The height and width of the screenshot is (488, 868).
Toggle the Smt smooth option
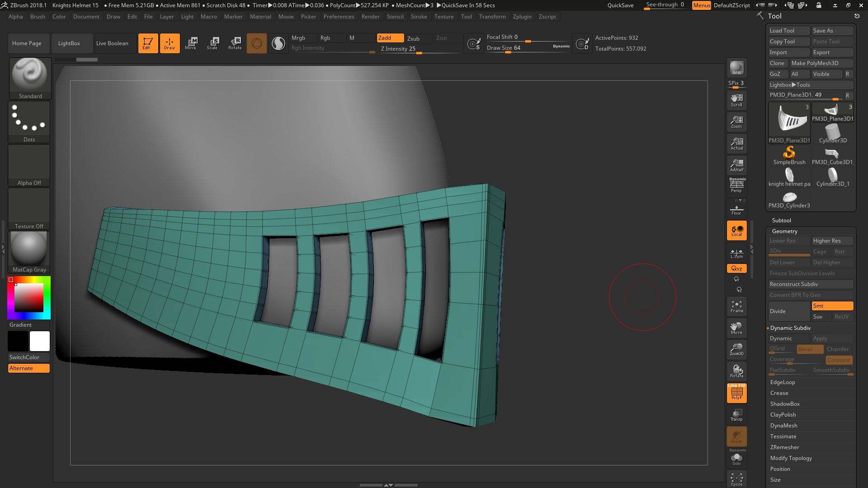point(832,306)
